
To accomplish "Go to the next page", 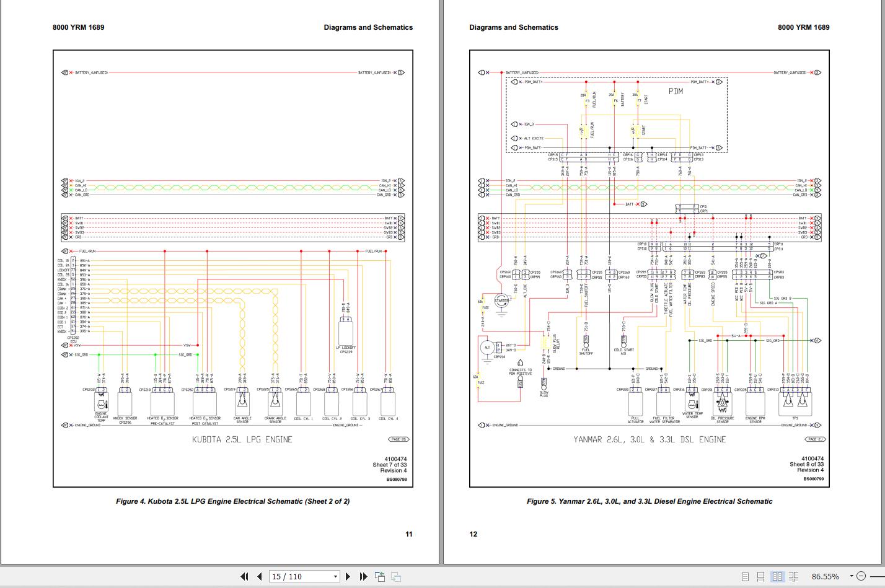I will (x=348, y=576).
